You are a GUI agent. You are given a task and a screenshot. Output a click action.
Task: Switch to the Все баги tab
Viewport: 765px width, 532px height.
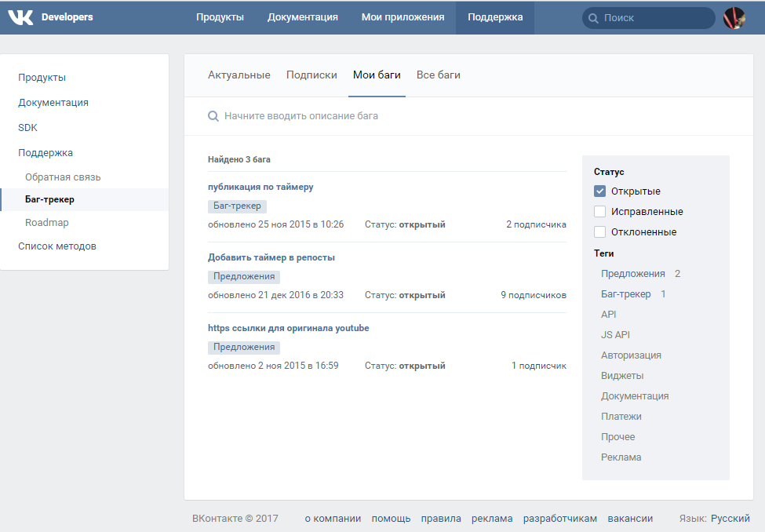[x=438, y=75]
